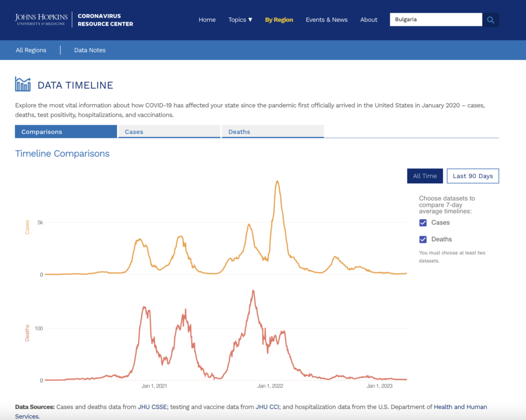Viewport: 526px width, 420px height.
Task: Click the Johns Hopkins University logo
Action: click(41, 20)
